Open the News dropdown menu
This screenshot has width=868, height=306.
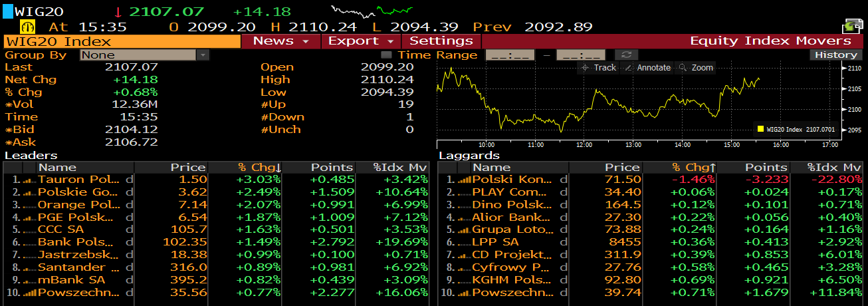tap(280, 41)
